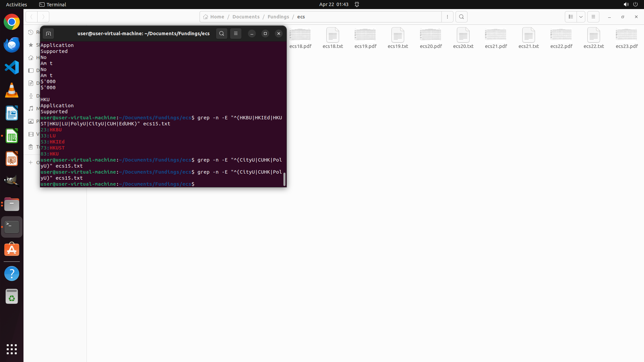Open the terminal hamburger menu
The image size is (644, 362).
coord(236,34)
